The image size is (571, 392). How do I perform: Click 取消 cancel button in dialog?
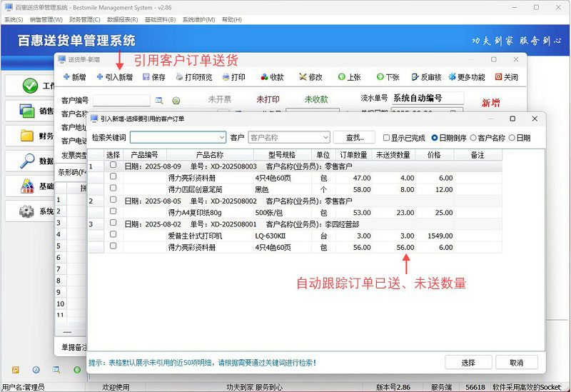tap(516, 363)
